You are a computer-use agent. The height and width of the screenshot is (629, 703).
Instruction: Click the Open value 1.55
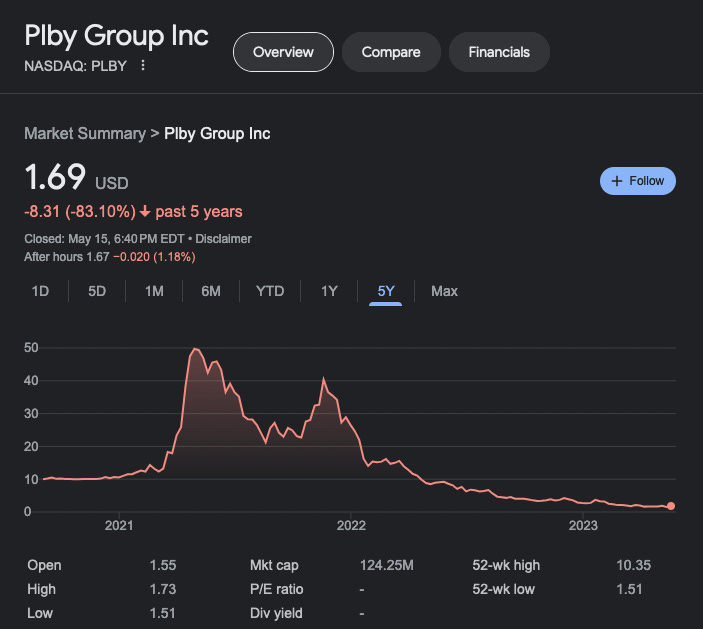point(163,565)
